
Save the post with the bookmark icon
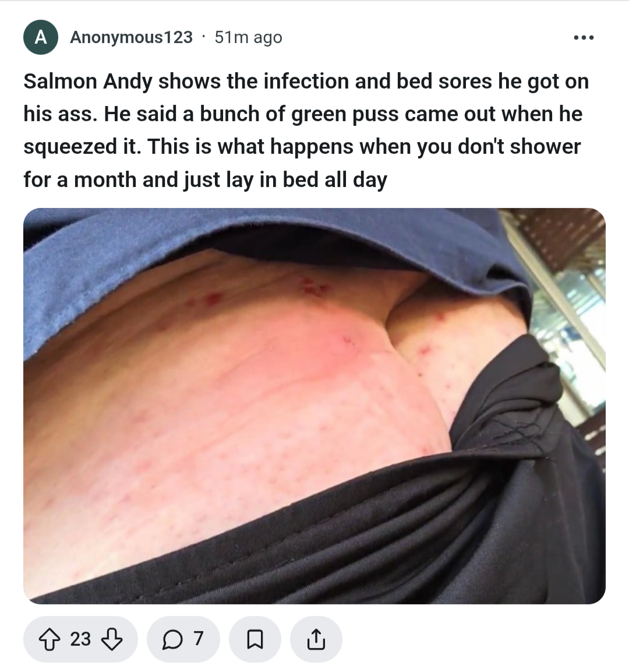pyautogui.click(x=255, y=639)
